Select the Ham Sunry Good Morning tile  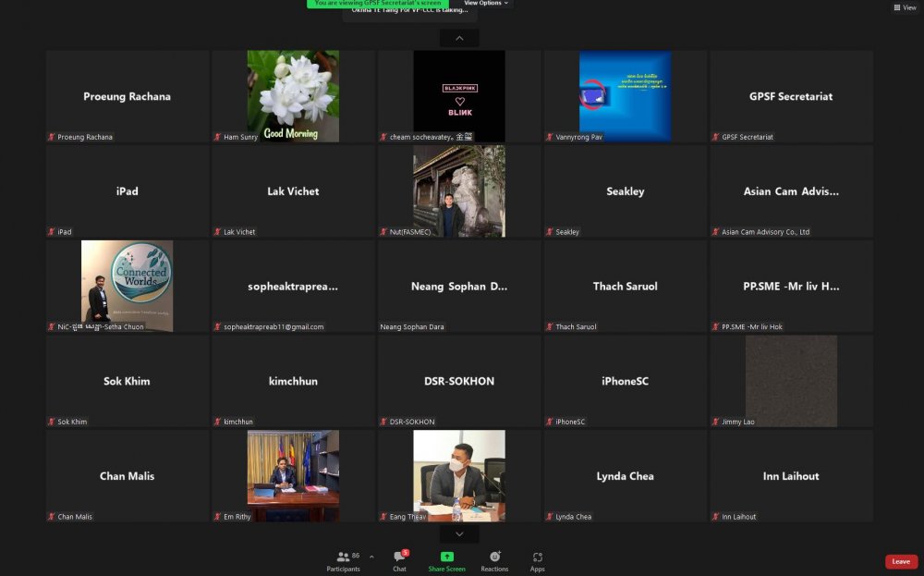[x=293, y=96]
